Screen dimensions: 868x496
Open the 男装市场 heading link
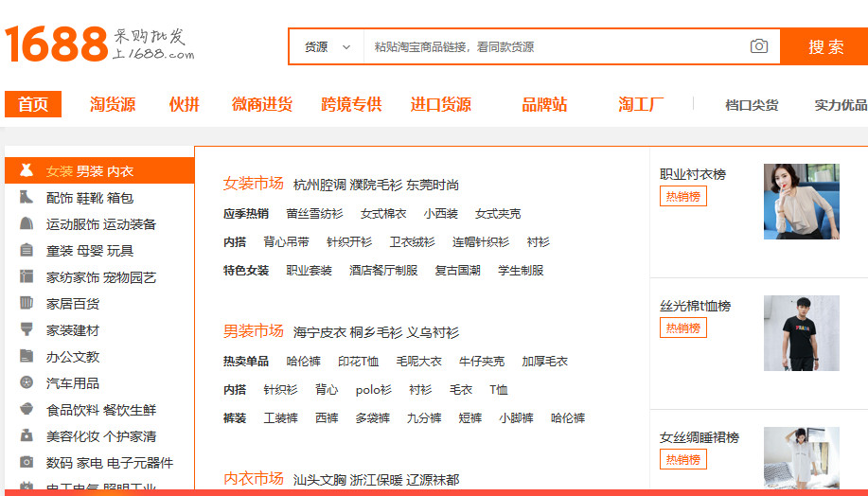pyautogui.click(x=254, y=331)
